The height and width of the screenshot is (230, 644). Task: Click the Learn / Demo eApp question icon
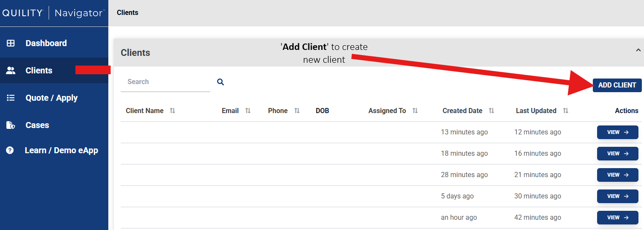pos(10,150)
